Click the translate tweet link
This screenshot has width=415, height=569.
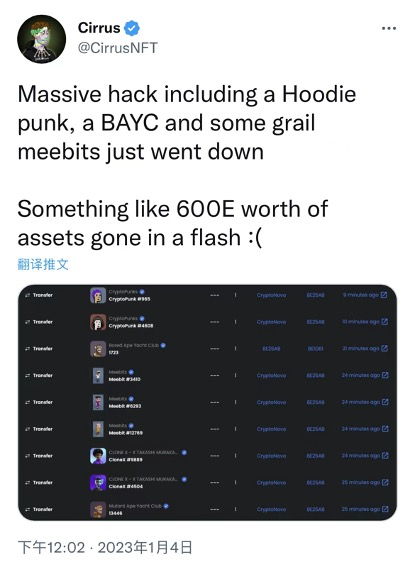[x=43, y=264]
